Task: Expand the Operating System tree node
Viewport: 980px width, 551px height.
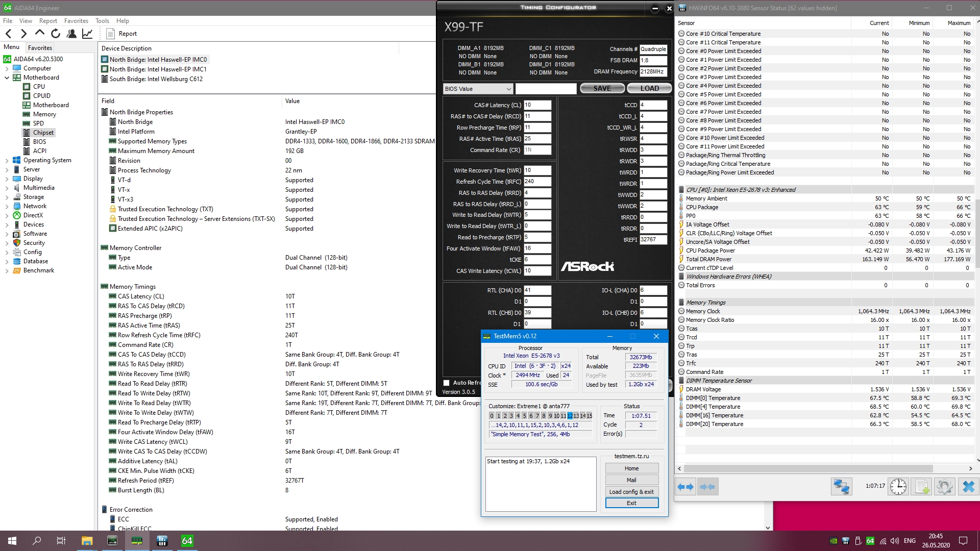Action: pyautogui.click(x=7, y=160)
